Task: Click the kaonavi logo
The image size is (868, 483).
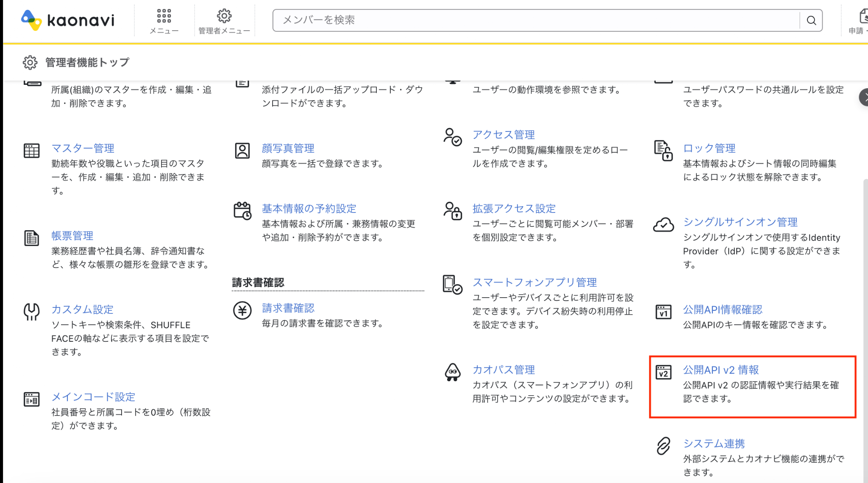Action: [x=68, y=20]
